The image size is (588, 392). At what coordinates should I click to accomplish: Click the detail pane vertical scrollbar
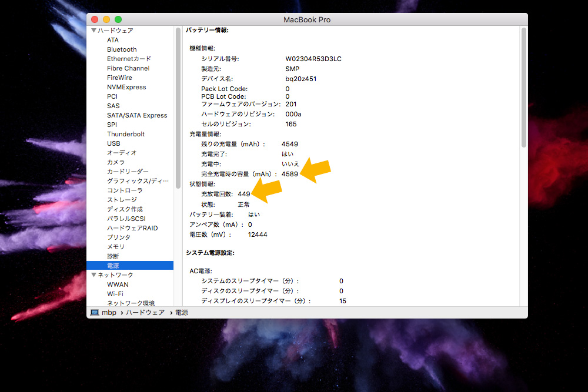tap(523, 88)
